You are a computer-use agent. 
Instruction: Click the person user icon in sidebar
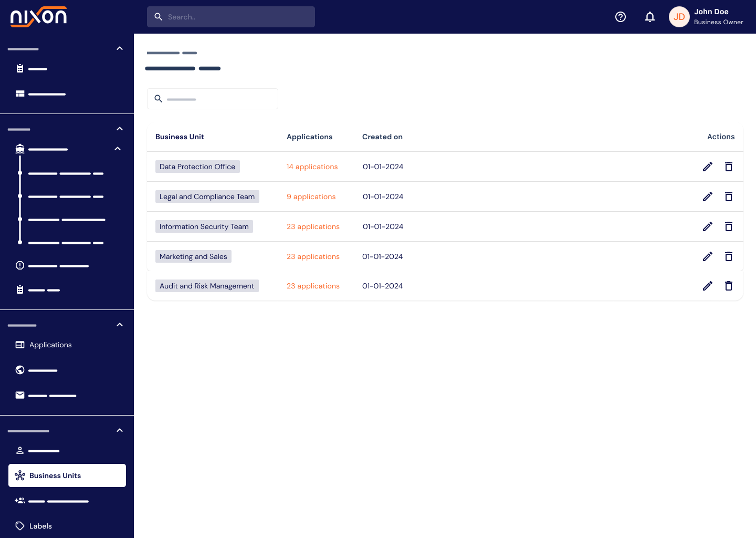pyautogui.click(x=20, y=450)
